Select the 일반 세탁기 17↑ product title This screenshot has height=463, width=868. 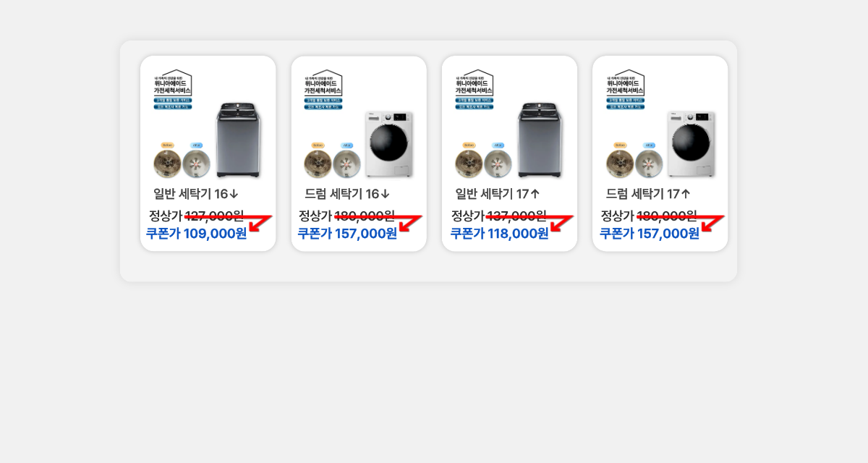coord(498,194)
